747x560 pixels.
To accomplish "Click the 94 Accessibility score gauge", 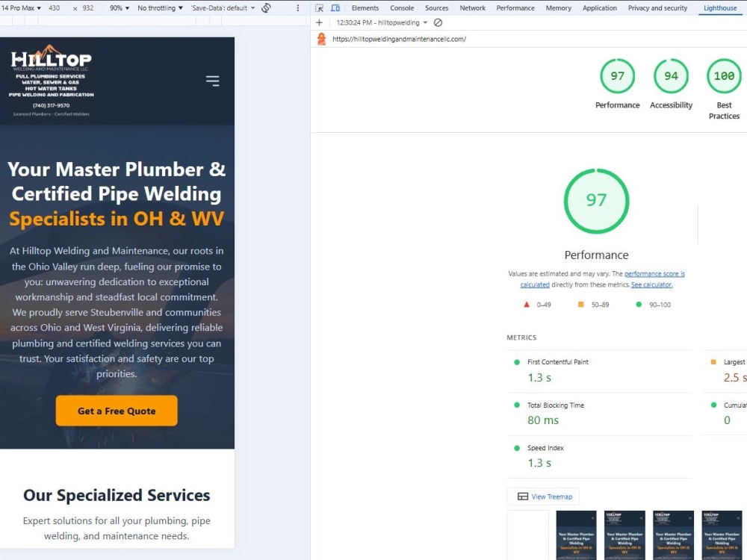I will point(672,75).
